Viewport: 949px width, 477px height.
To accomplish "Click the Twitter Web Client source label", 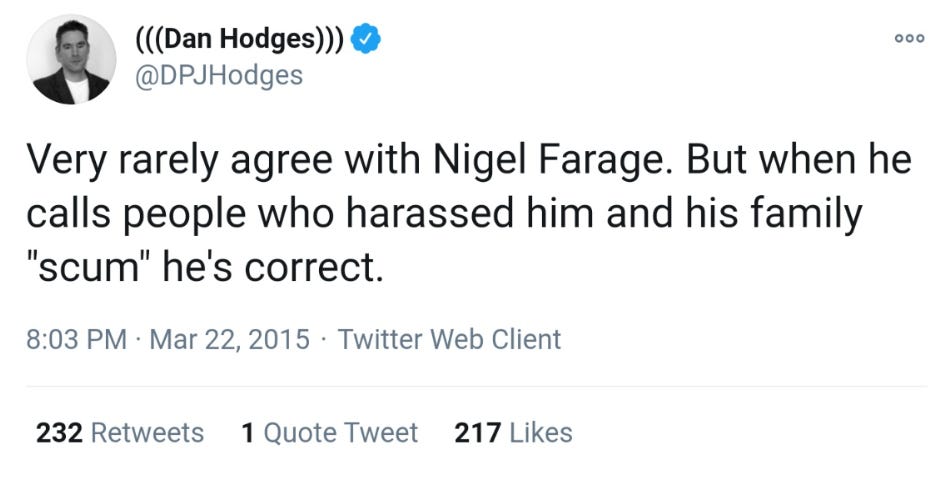I will pyautogui.click(x=449, y=340).
